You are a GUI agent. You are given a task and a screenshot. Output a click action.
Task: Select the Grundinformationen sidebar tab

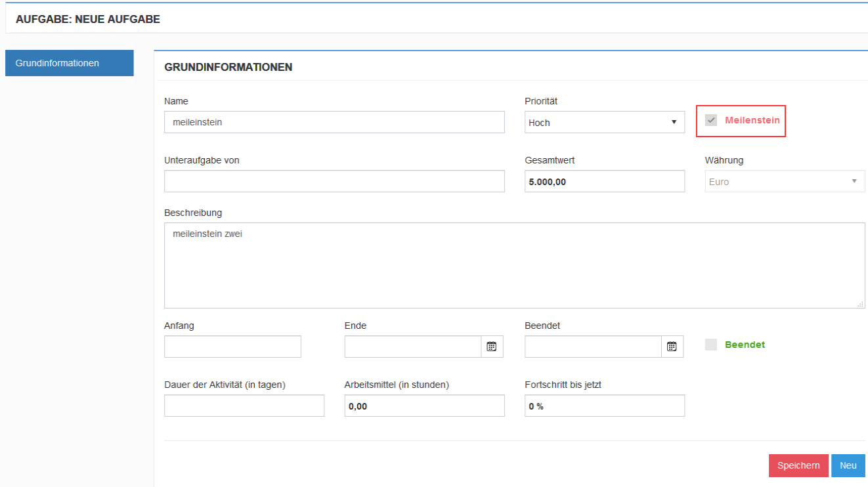70,63
